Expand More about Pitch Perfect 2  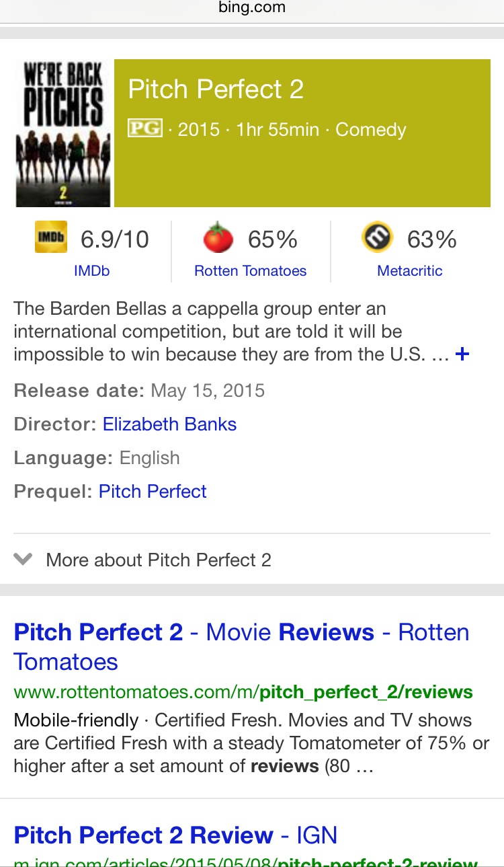click(159, 560)
